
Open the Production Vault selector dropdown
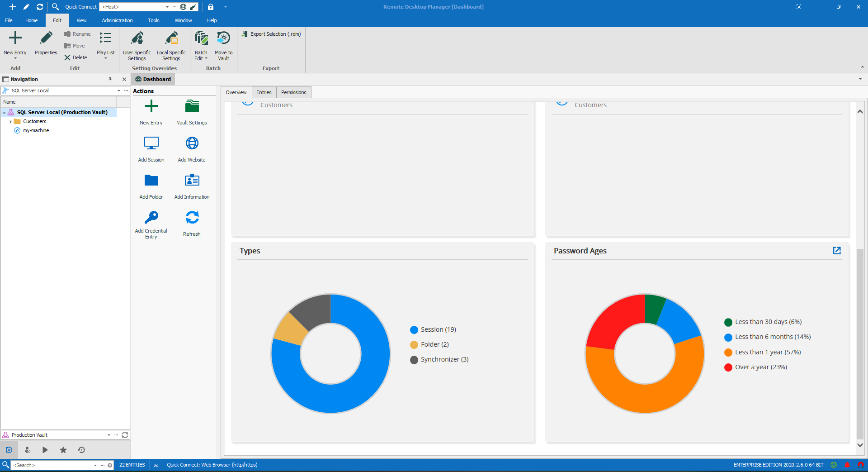109,435
